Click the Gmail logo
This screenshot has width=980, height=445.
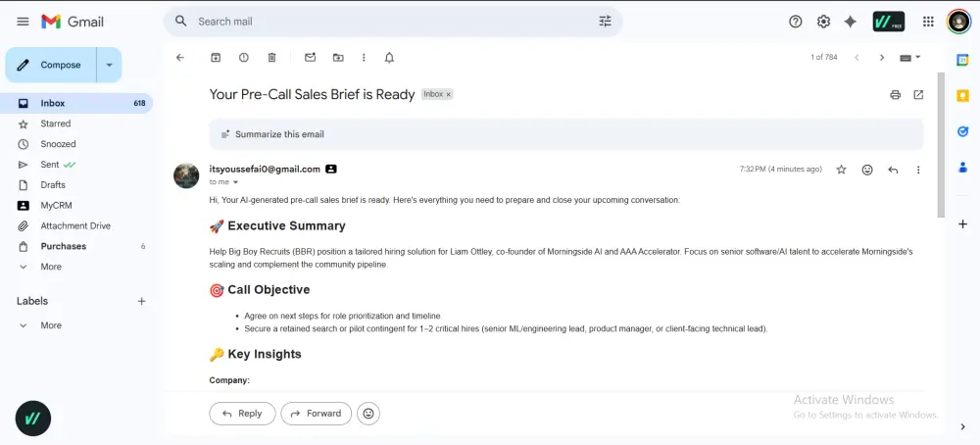coord(73,22)
